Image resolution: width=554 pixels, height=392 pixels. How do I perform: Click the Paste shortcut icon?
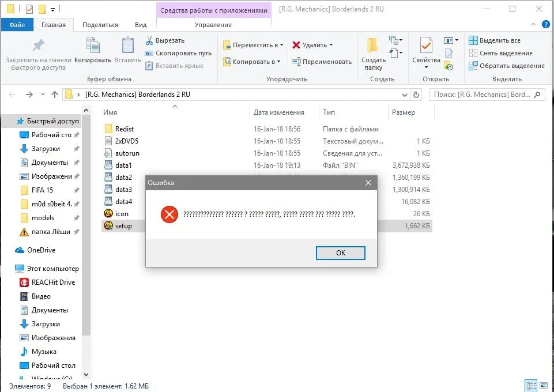(x=149, y=66)
